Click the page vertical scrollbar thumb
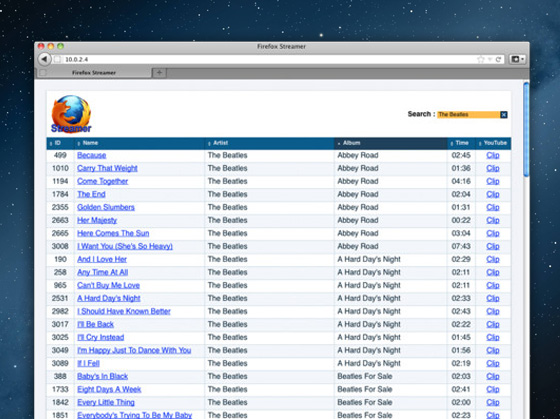The width and height of the screenshot is (560, 419). coord(526,129)
